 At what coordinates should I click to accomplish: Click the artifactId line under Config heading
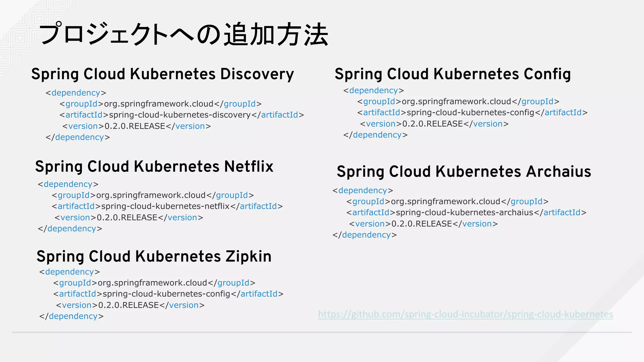click(472, 112)
